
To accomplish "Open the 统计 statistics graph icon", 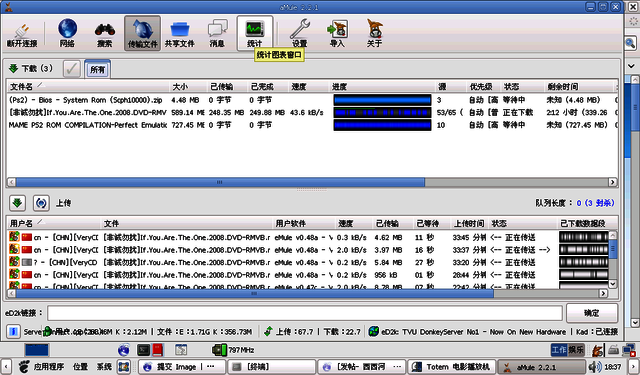I will point(255,33).
